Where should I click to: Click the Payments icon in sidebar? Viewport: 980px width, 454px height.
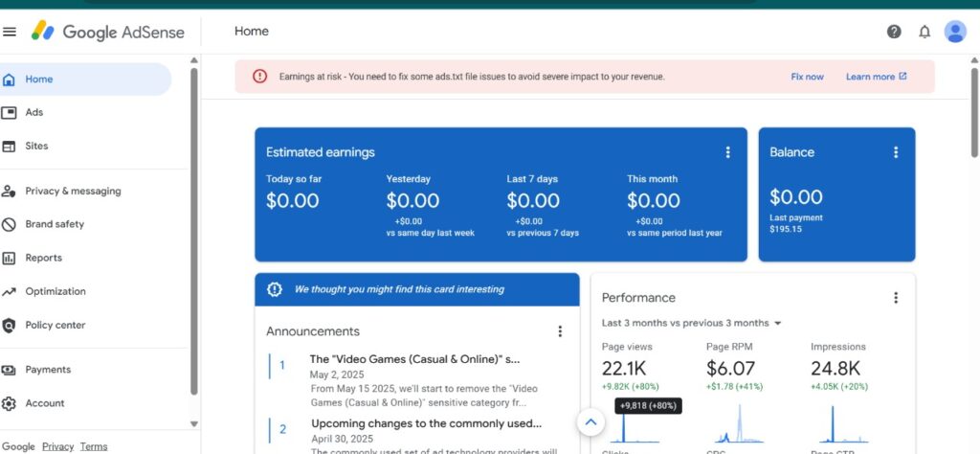pyautogui.click(x=9, y=370)
